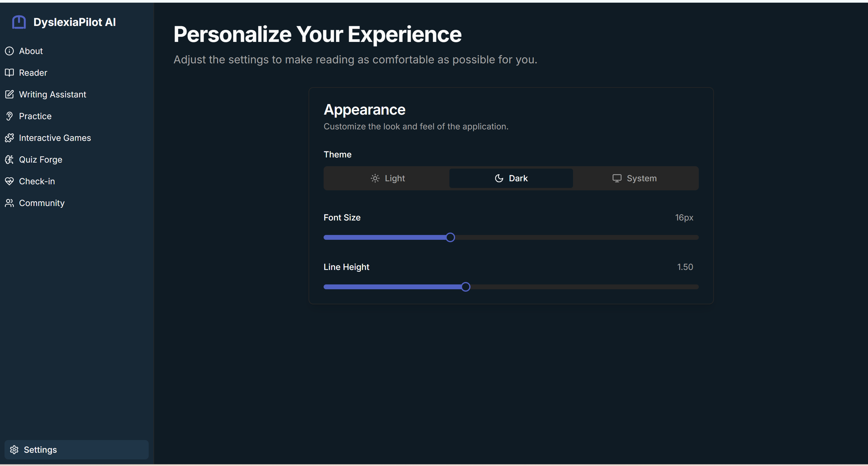Click the Line Height slider handle

466,287
